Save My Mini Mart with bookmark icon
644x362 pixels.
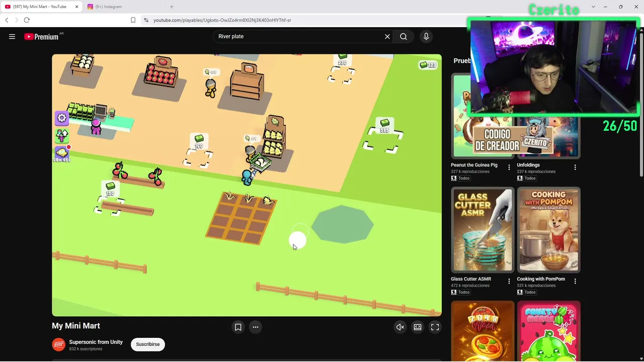click(238, 327)
